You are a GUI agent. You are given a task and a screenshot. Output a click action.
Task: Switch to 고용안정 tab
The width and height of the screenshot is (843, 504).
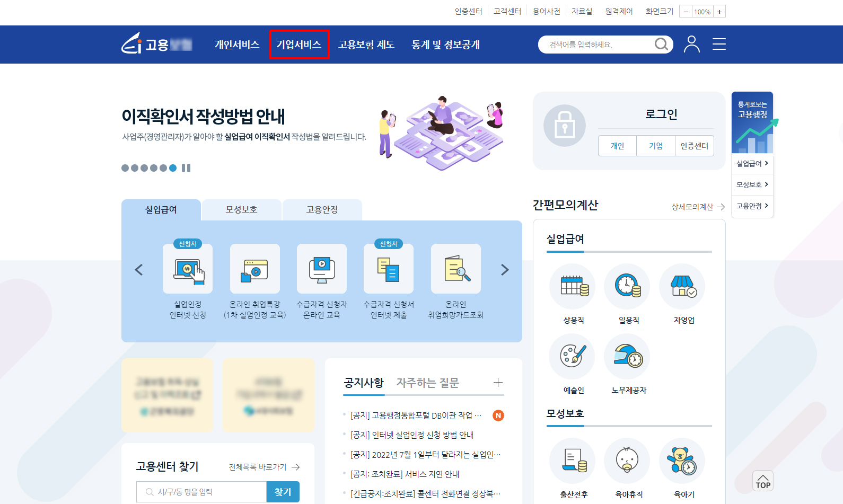[x=322, y=210]
